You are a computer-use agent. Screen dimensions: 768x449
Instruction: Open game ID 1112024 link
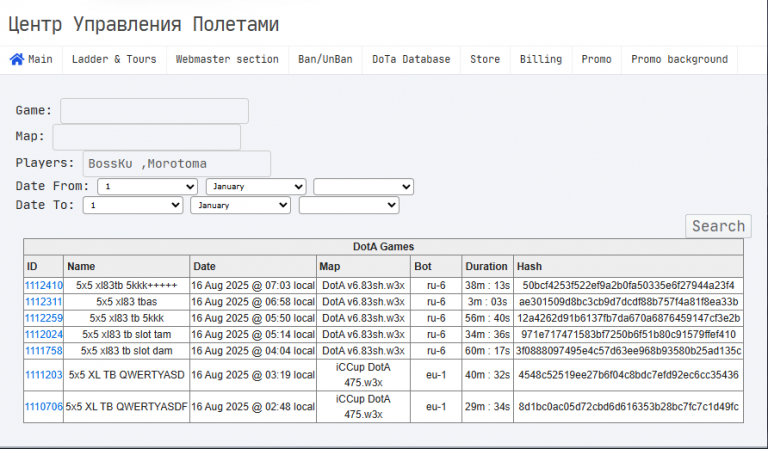click(x=44, y=334)
